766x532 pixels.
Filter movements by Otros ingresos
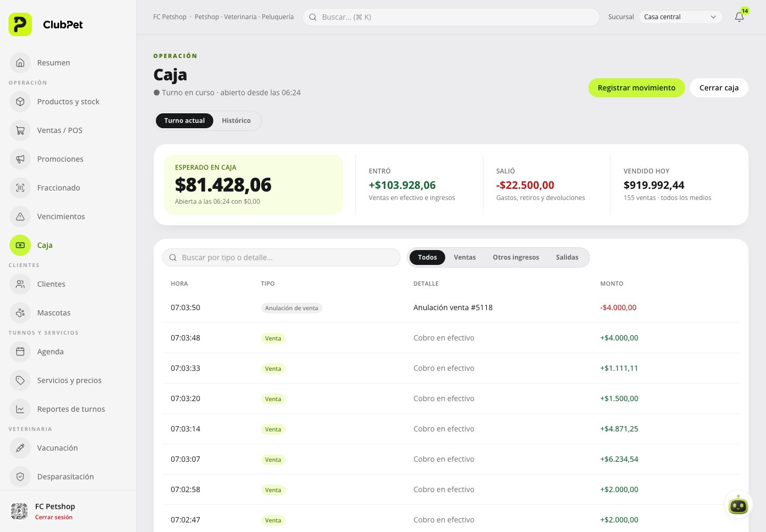tap(516, 257)
